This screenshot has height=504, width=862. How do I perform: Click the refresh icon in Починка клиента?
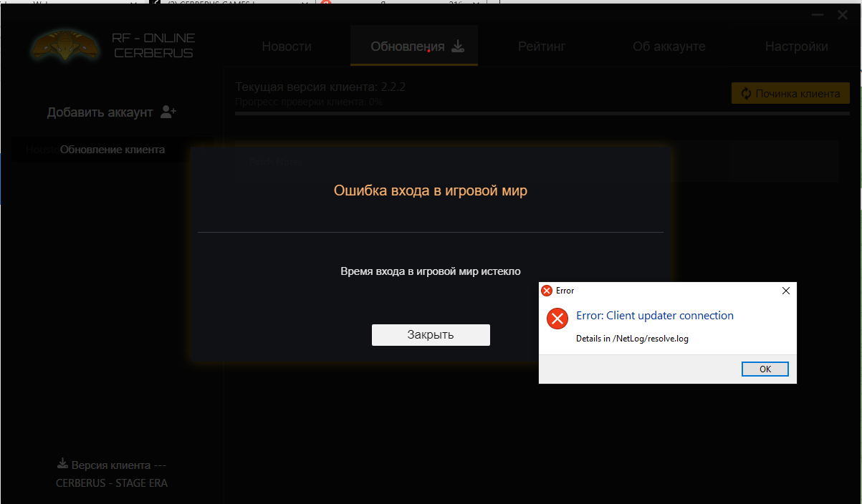point(745,93)
